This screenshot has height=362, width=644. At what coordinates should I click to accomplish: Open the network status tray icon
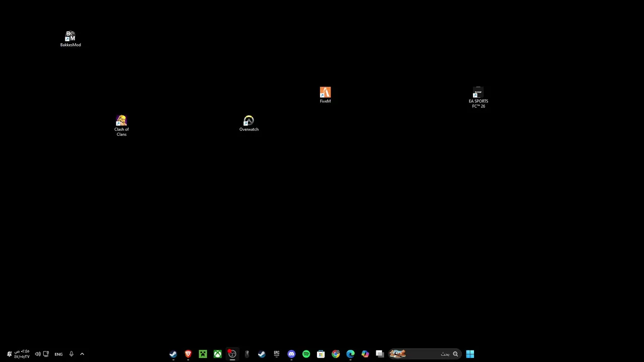[46, 354]
